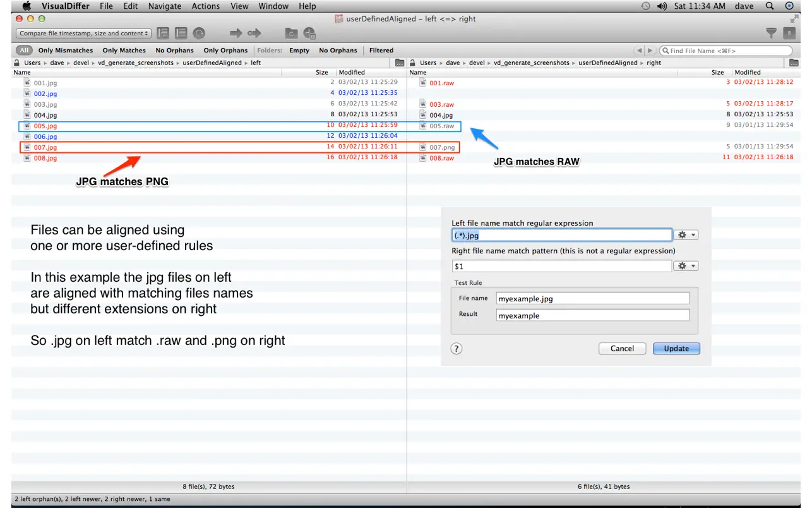
Task: Click the help question mark button
Action: point(457,349)
